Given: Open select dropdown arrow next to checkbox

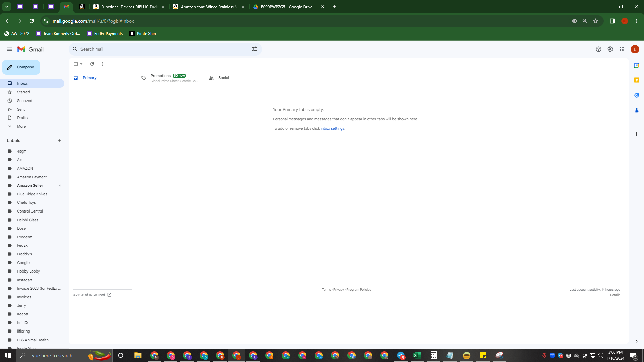Looking at the screenshot, I should pos(81,64).
